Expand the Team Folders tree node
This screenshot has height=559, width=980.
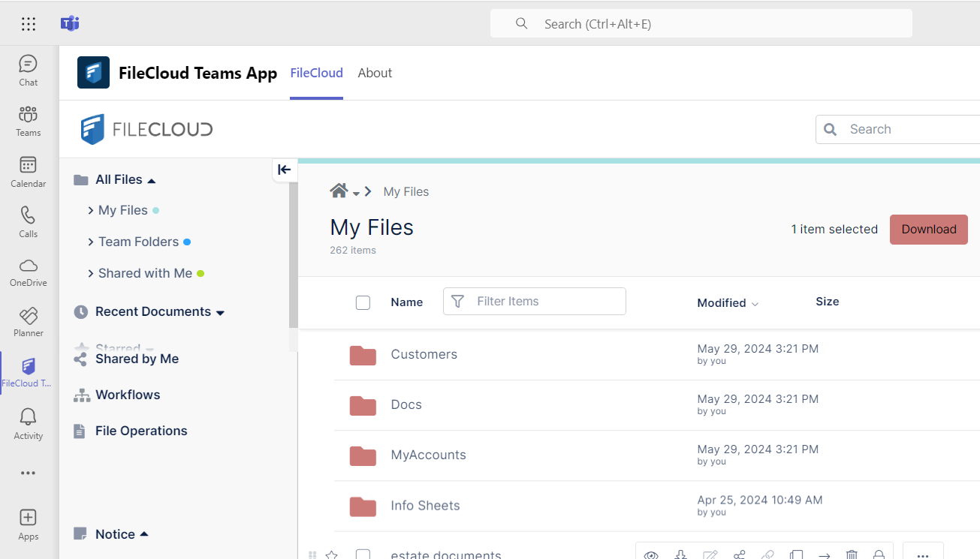coord(91,242)
